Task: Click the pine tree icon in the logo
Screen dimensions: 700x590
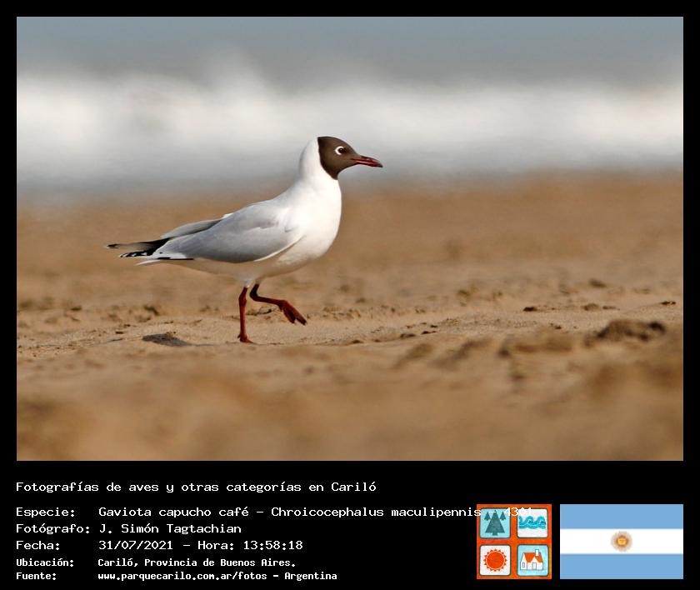Action: pos(495,523)
